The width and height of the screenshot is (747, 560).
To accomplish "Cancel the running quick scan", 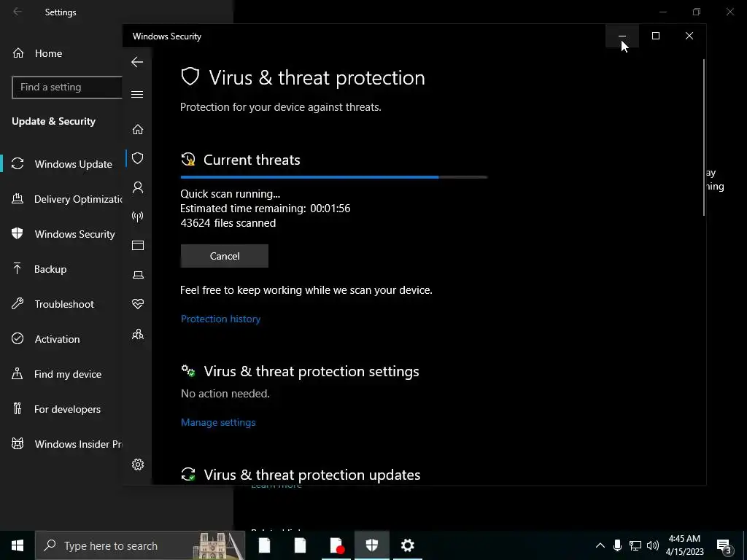I will [225, 256].
